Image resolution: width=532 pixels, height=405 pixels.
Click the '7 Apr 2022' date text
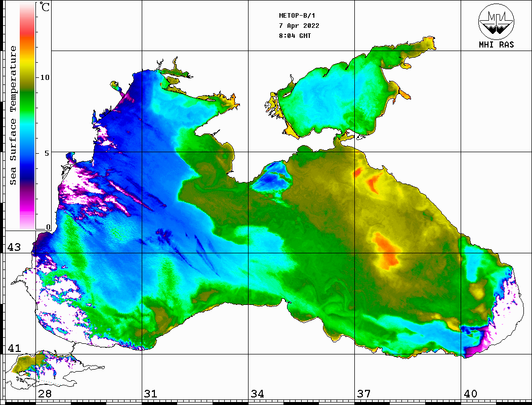pyautogui.click(x=299, y=26)
